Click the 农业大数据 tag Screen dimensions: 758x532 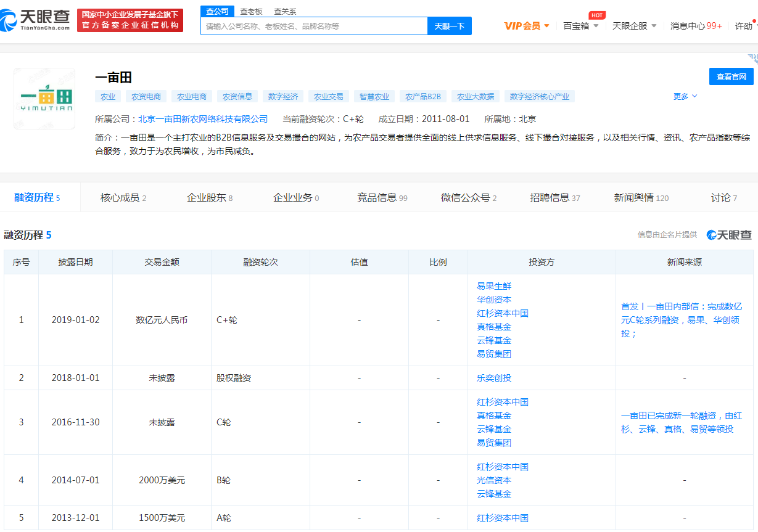(476, 96)
